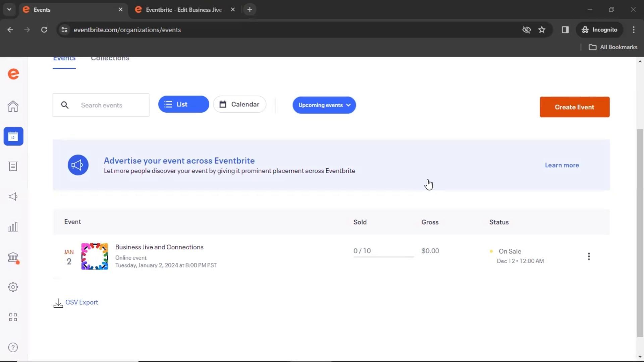Switch to the Edit Business Jive browser tab
This screenshot has width=644, height=362.
[x=184, y=10]
